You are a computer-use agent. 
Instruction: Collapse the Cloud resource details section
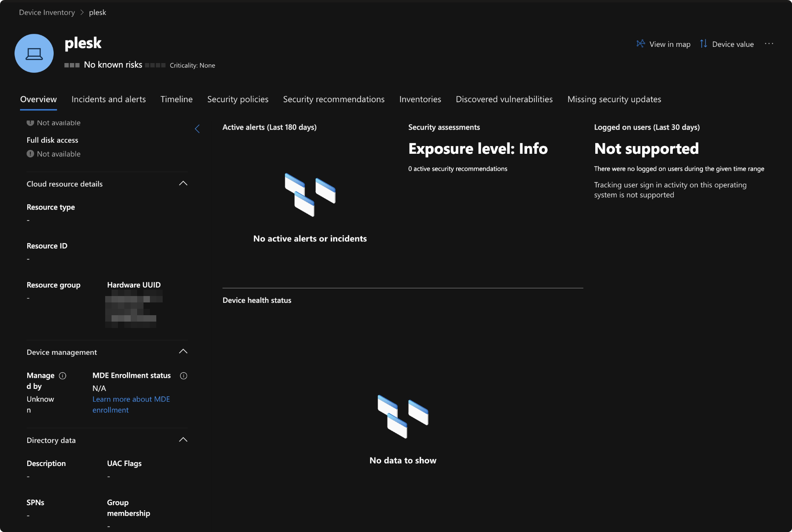(183, 183)
